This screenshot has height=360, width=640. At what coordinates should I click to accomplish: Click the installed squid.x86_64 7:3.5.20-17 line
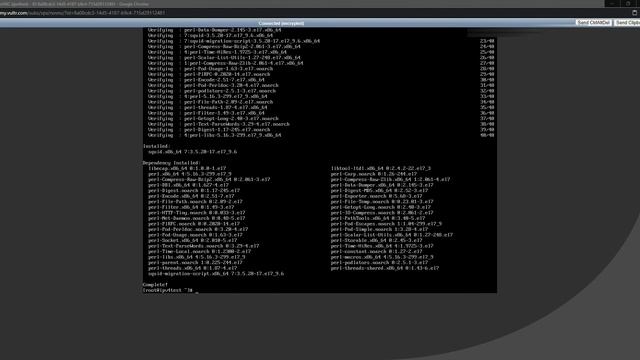tap(192, 152)
